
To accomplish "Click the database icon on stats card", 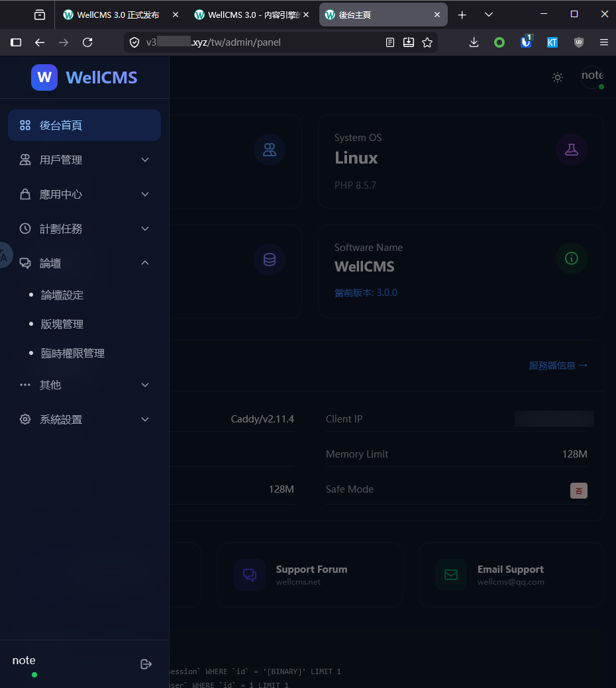I will [270, 260].
